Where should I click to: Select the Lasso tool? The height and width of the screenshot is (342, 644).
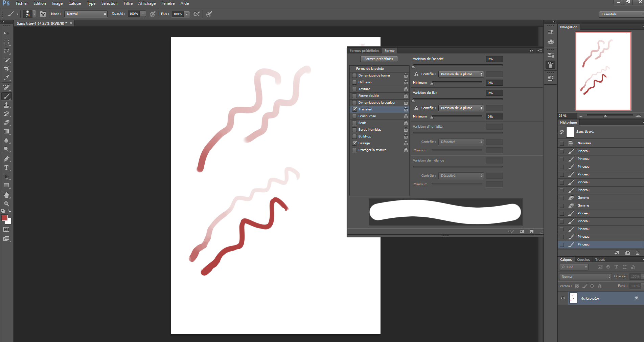click(6, 51)
